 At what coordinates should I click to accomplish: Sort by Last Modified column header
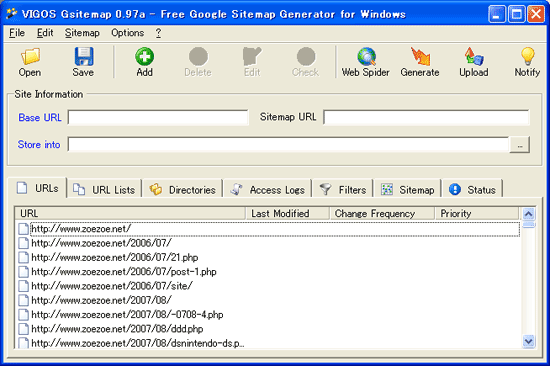tap(288, 213)
